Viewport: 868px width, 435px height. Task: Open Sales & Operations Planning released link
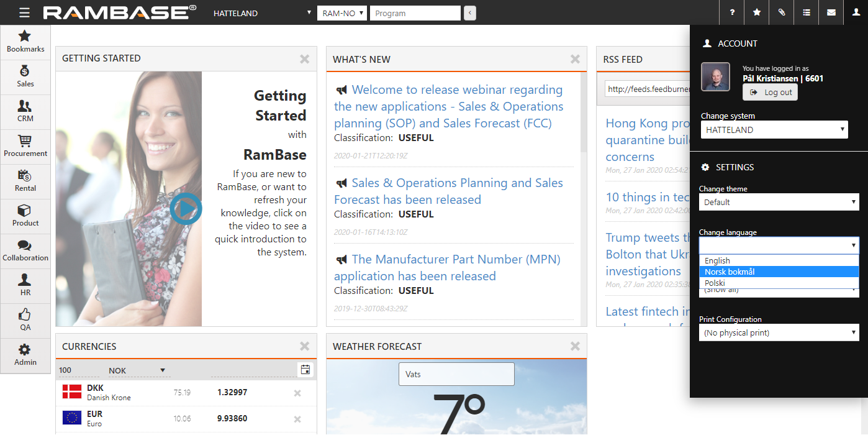(449, 191)
